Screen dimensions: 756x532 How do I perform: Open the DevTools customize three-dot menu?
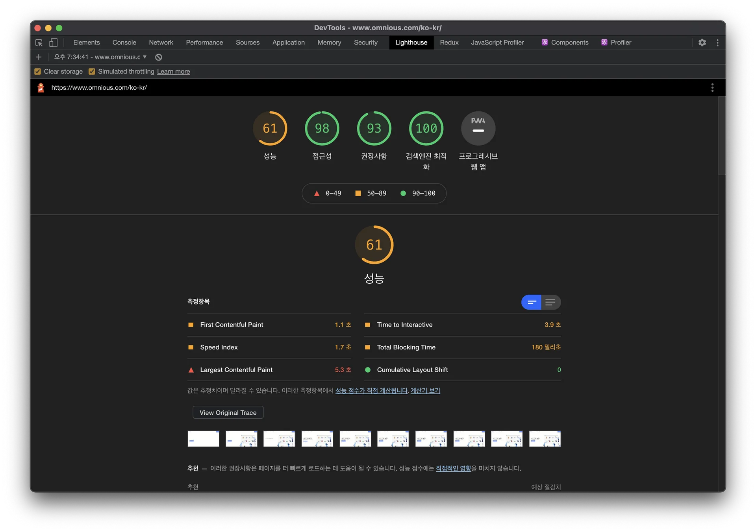click(717, 42)
